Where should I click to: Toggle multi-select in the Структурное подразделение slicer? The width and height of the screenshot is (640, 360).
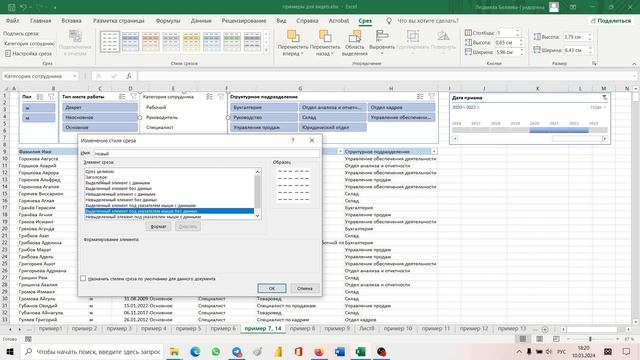420,97
